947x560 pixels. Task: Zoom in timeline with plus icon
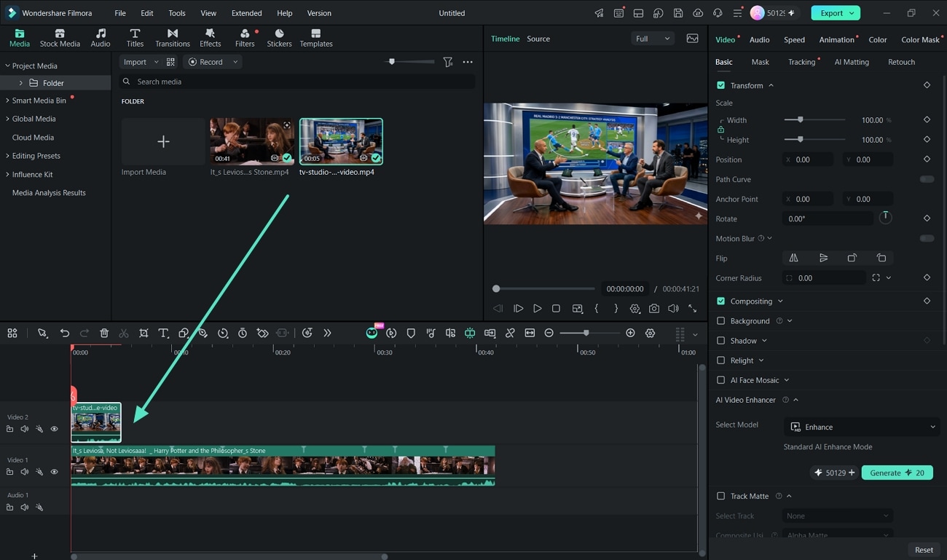click(x=630, y=333)
